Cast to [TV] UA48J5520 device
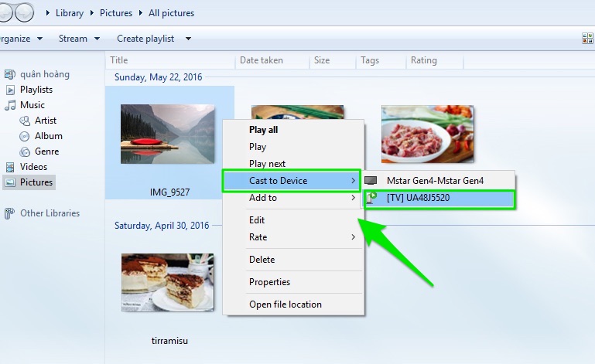The image size is (595, 364). (439, 198)
